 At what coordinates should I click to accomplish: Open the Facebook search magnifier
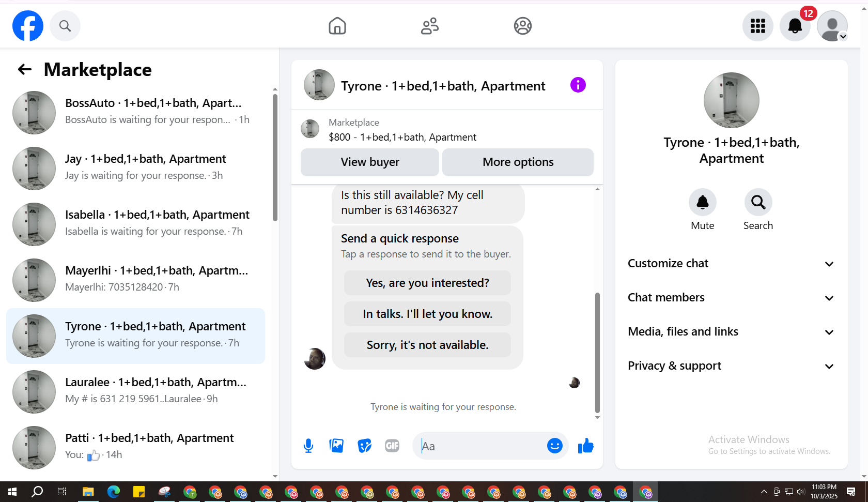65,26
